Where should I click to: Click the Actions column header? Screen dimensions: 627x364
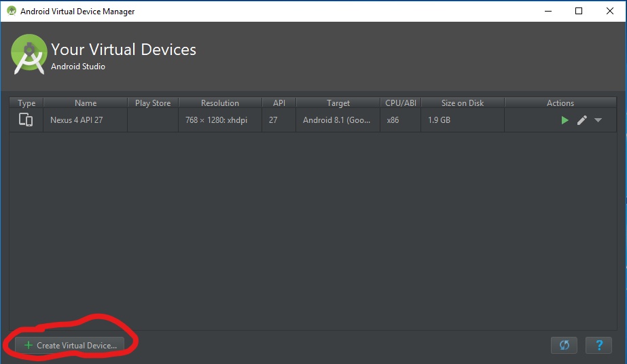(560, 103)
